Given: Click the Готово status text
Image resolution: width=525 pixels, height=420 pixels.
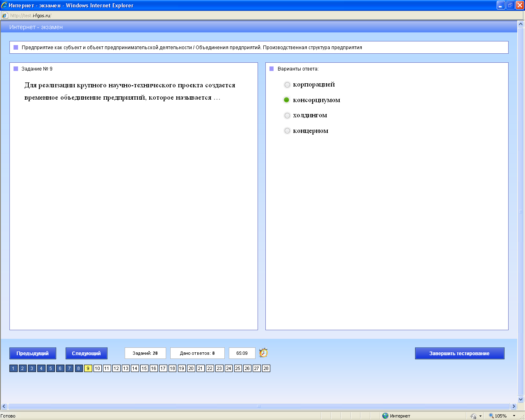Looking at the screenshot, I should tap(8, 416).
